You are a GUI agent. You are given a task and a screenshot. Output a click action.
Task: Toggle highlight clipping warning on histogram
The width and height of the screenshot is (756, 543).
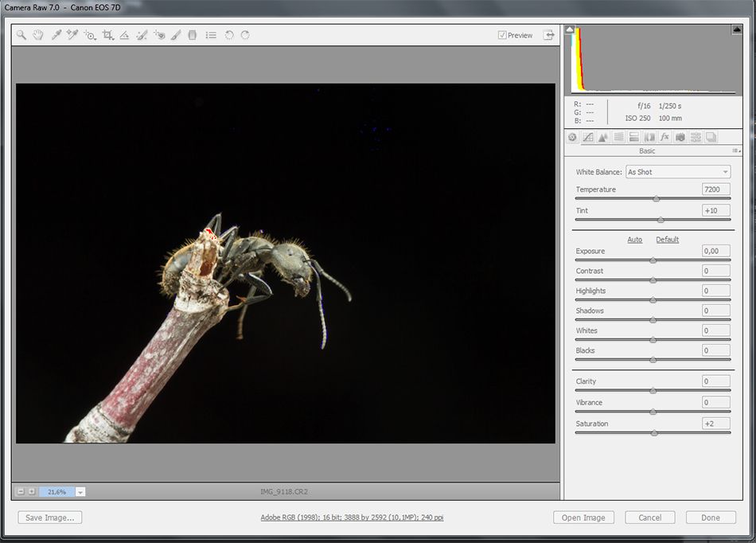(737, 29)
